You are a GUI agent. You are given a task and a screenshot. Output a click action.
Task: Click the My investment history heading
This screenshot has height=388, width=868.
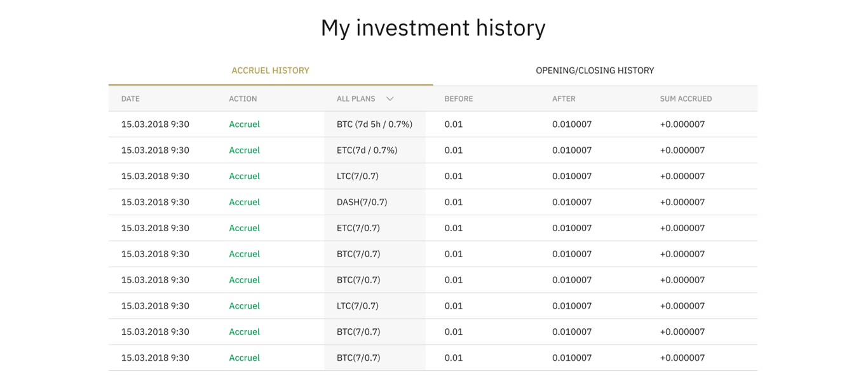tap(433, 28)
